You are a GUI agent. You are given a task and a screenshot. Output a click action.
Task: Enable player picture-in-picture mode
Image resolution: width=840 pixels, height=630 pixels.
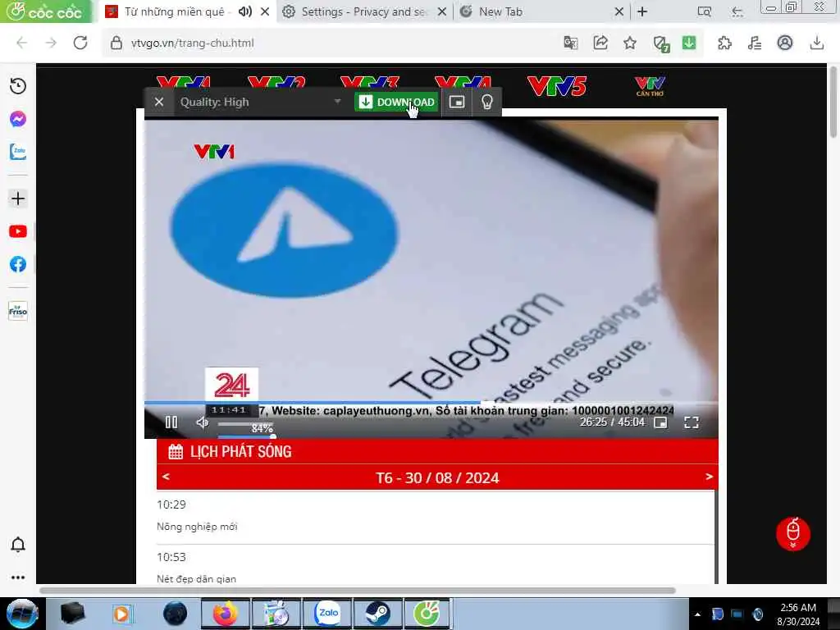[660, 422]
